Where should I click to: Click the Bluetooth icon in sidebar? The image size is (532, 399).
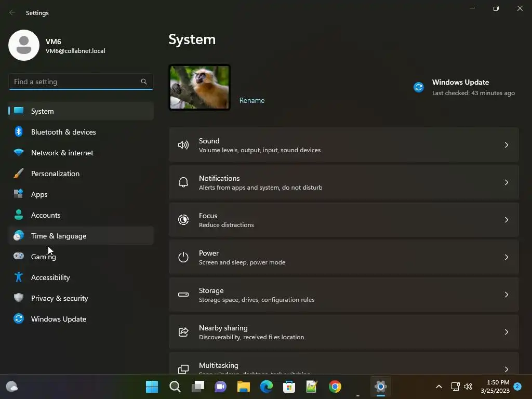[19, 131]
